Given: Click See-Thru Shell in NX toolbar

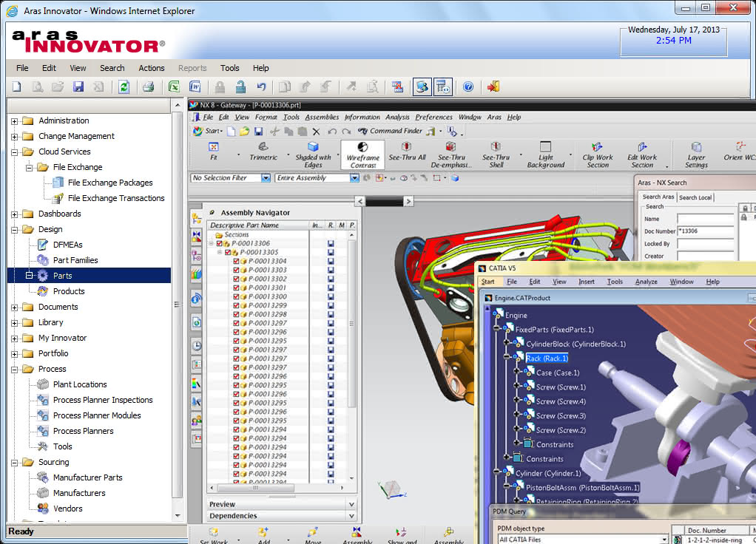Looking at the screenshot, I should 496,154.
